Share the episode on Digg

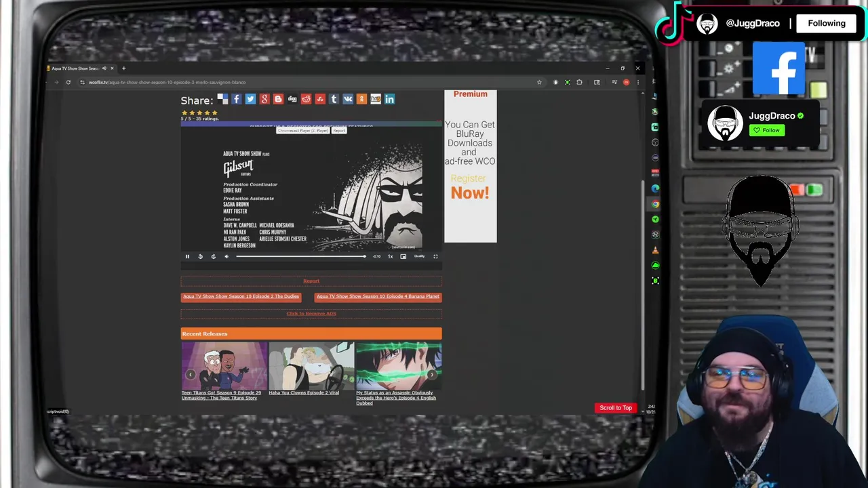pyautogui.click(x=292, y=99)
